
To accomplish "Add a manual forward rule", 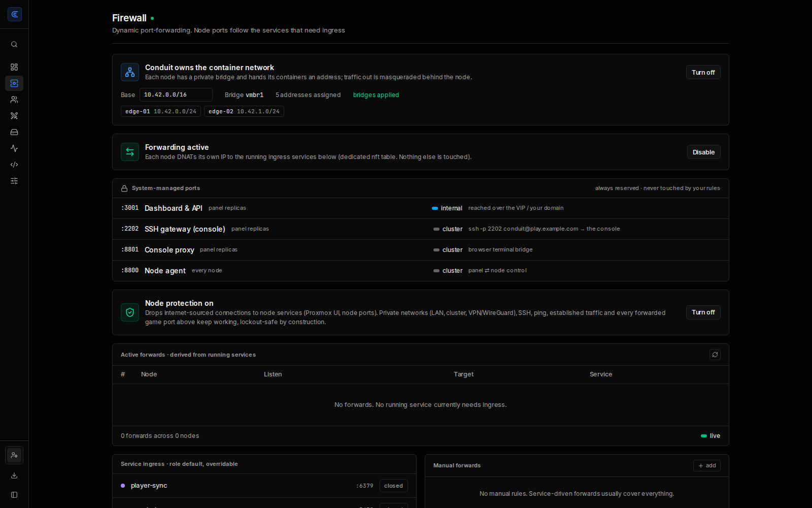I will 707,465.
